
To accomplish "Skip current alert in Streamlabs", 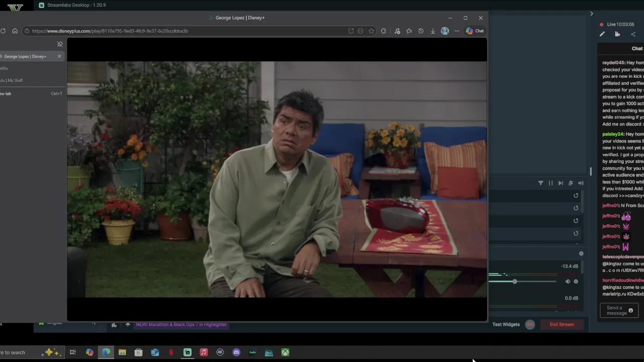I will click(560, 183).
